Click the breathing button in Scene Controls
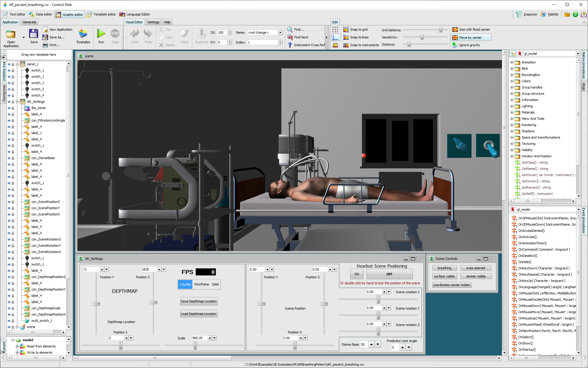The image size is (588, 368). [444, 268]
